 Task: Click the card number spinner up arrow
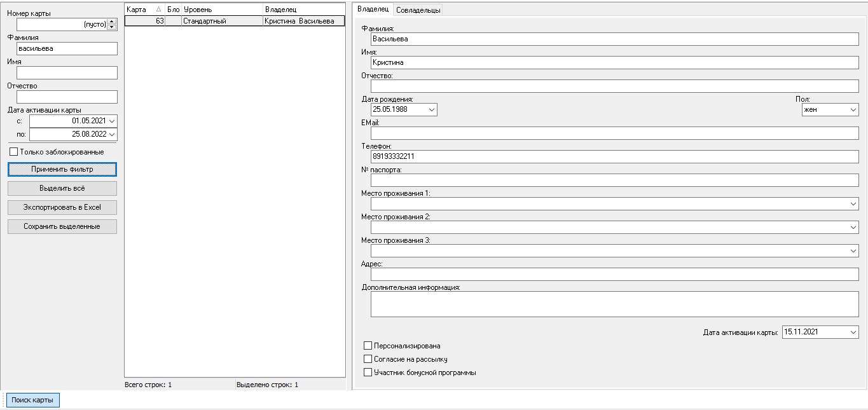point(112,21)
